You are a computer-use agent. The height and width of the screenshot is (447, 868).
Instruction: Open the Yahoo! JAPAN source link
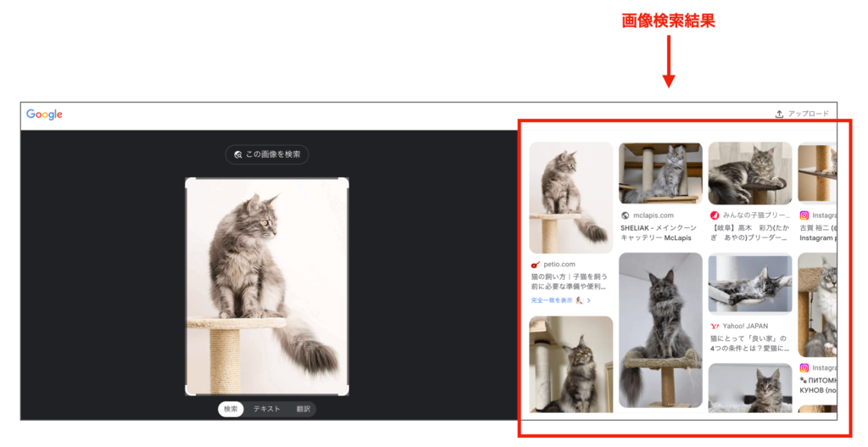745,327
